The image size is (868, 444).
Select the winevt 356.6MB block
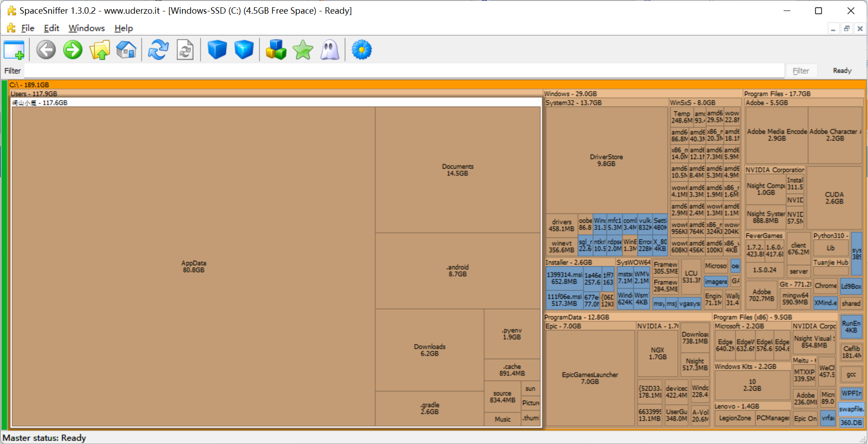[562, 247]
